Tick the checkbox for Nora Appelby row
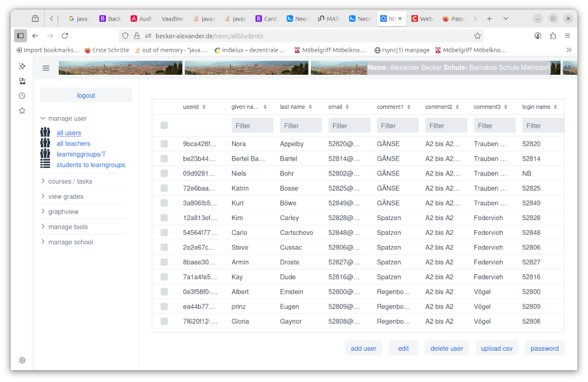The height and width of the screenshot is (382, 588). (164, 144)
